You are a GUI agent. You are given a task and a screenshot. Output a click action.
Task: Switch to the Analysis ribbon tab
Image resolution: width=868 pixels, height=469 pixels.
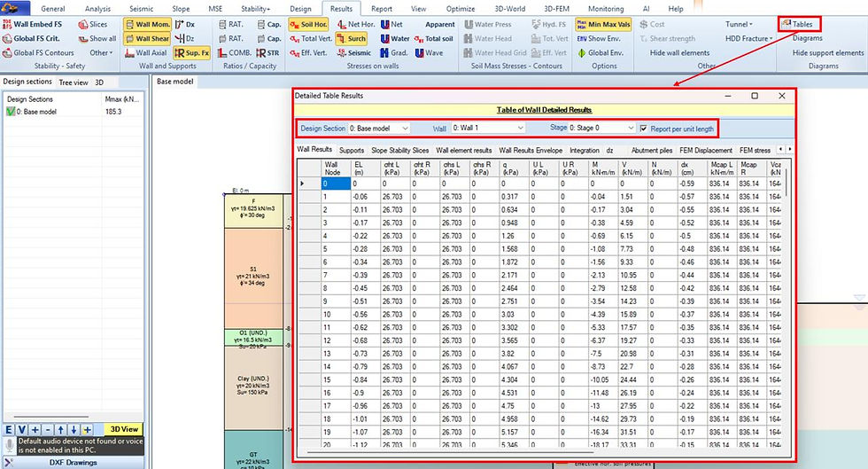point(97,9)
